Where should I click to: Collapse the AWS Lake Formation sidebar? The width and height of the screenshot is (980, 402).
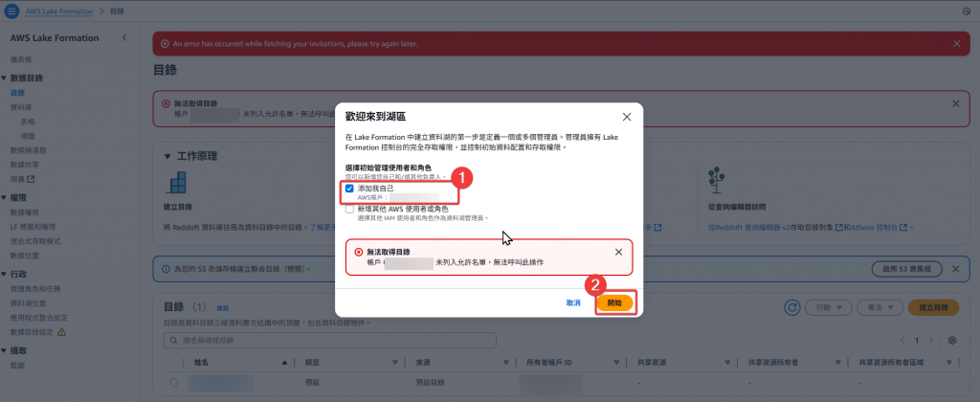tap(123, 38)
